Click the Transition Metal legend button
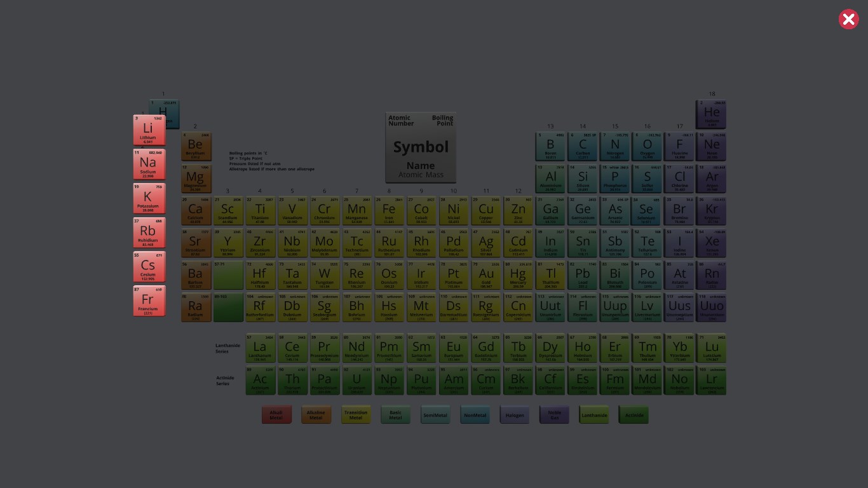868x488 pixels. click(356, 415)
